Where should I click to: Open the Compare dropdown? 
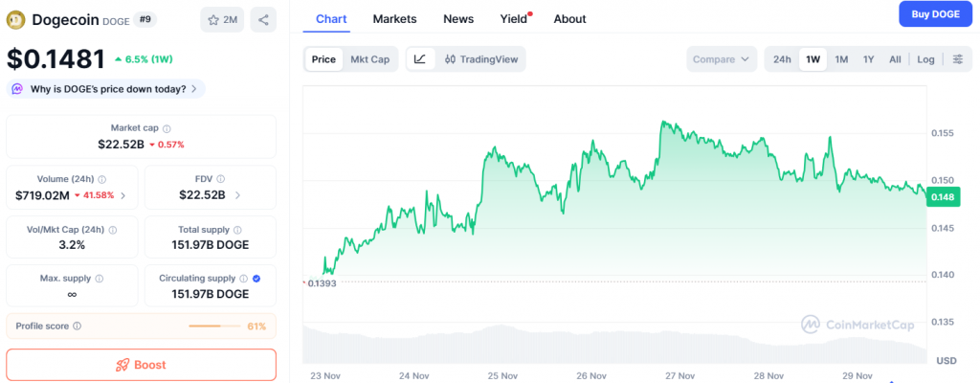tap(721, 59)
